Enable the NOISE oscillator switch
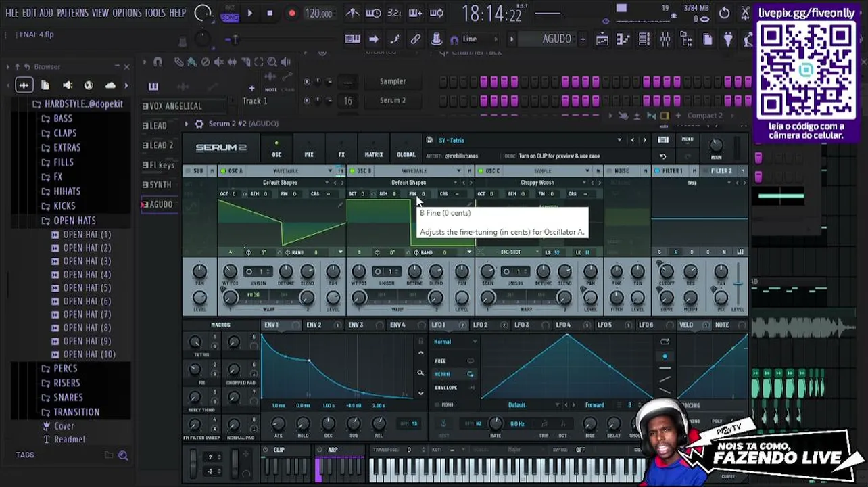The width and height of the screenshot is (868, 487). [609, 171]
